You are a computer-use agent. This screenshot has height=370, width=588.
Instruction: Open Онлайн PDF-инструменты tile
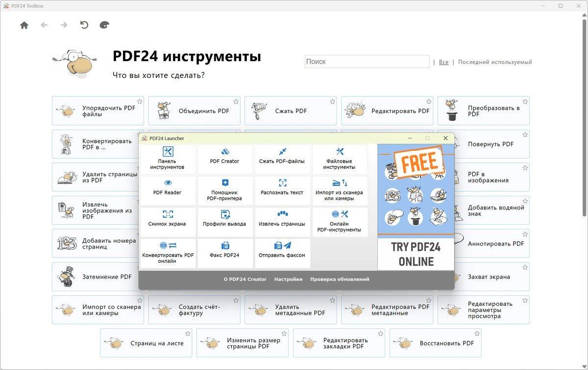(340, 222)
